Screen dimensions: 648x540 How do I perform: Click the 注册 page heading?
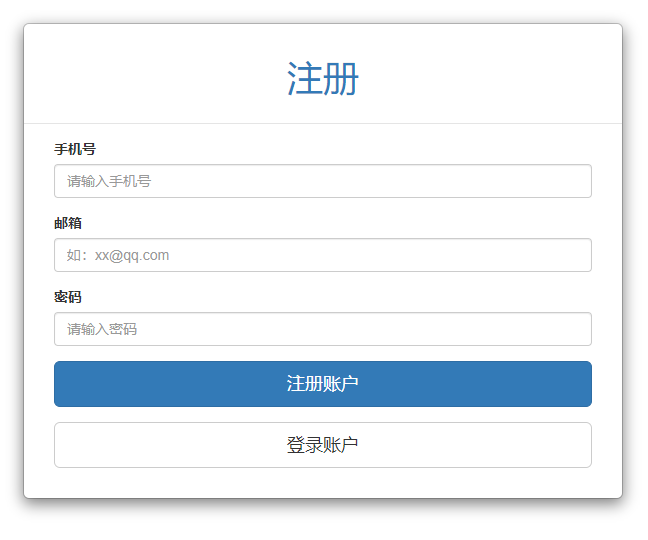[323, 79]
